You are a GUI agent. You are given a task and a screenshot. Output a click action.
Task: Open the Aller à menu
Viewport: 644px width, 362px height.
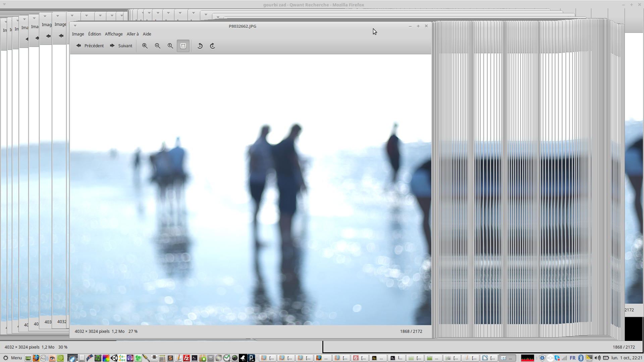132,34
